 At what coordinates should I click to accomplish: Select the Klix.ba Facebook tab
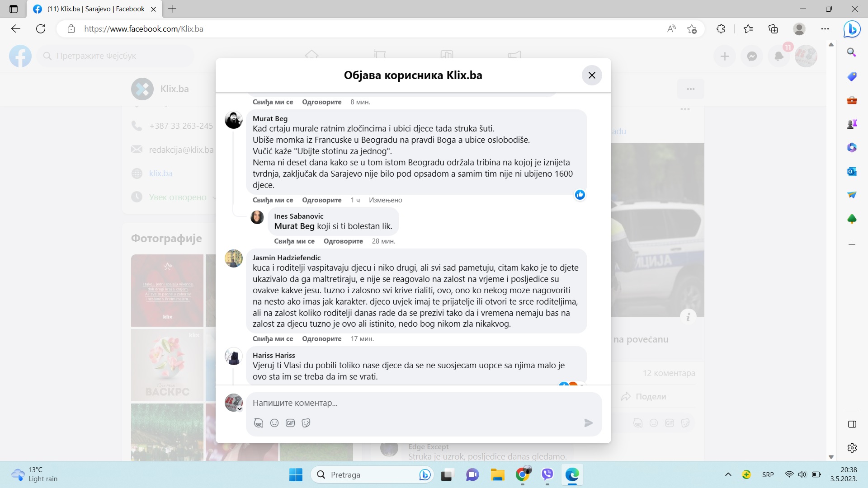coord(95,9)
